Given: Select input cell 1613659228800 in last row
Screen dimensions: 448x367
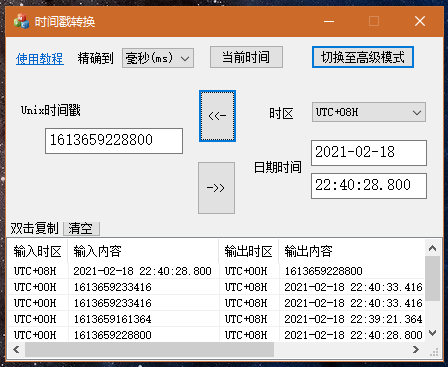Looking at the screenshot, I should tap(113, 335).
